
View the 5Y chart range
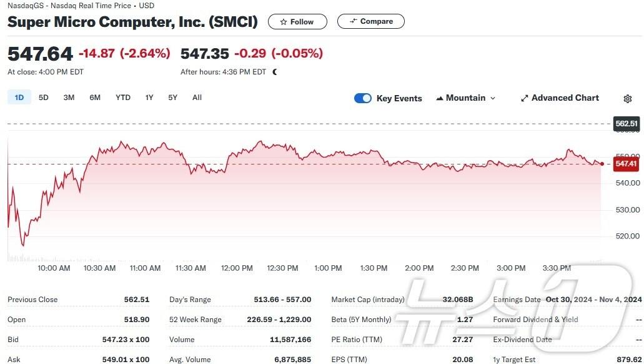tap(172, 98)
